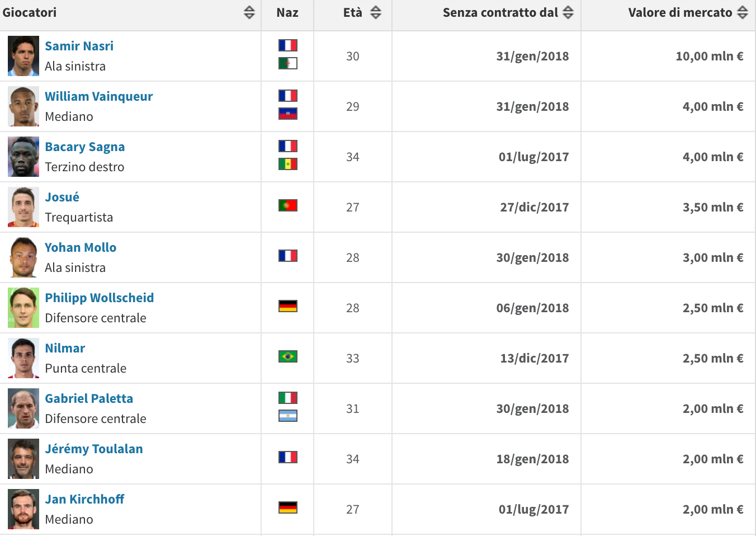
Task: Sort by Valore di mercato arrows
Action: [x=743, y=12]
